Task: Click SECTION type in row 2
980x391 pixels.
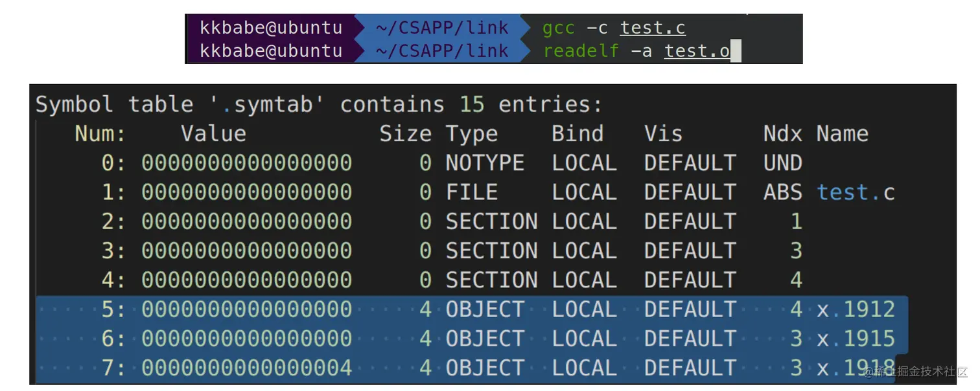Action: pyautogui.click(x=492, y=221)
